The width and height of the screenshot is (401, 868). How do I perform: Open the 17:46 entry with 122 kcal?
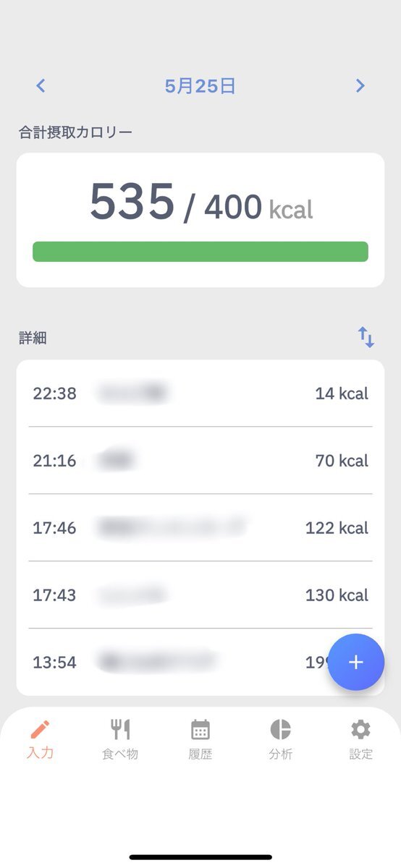click(x=200, y=528)
